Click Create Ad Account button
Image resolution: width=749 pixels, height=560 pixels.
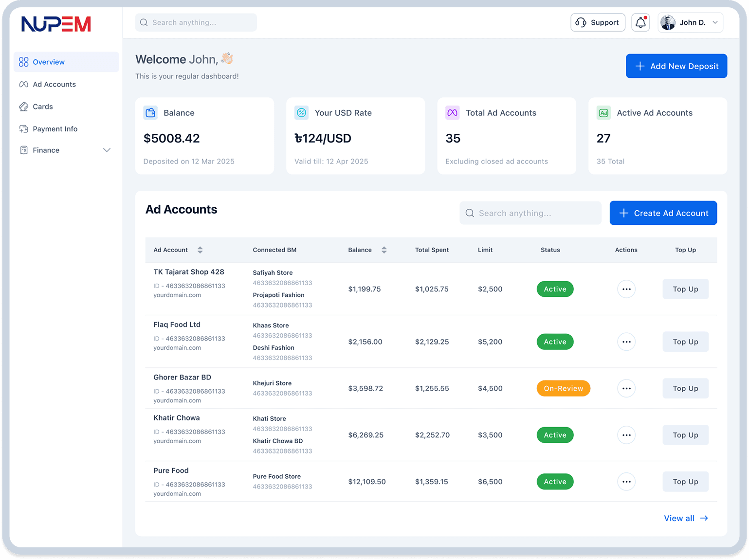(x=663, y=213)
